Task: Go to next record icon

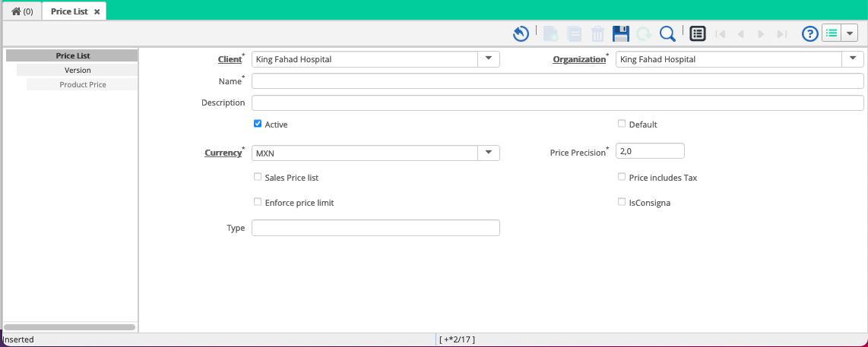Action: 761,34
